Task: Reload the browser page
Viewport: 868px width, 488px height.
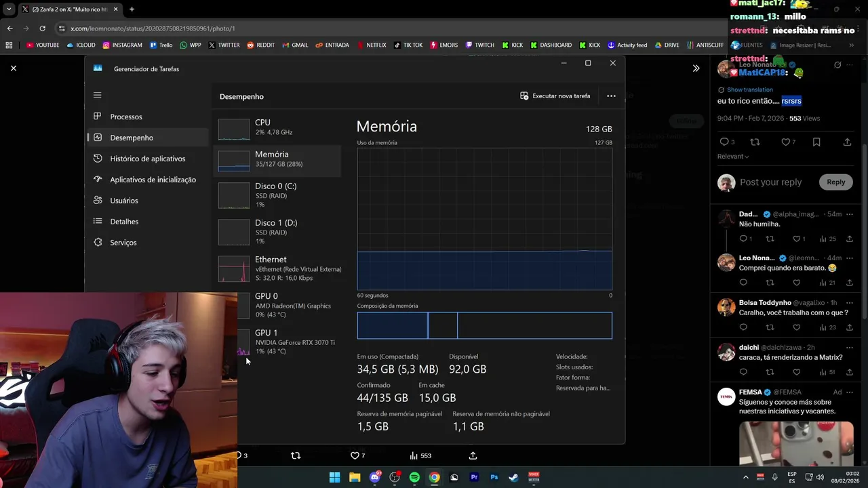Action: click(42, 28)
